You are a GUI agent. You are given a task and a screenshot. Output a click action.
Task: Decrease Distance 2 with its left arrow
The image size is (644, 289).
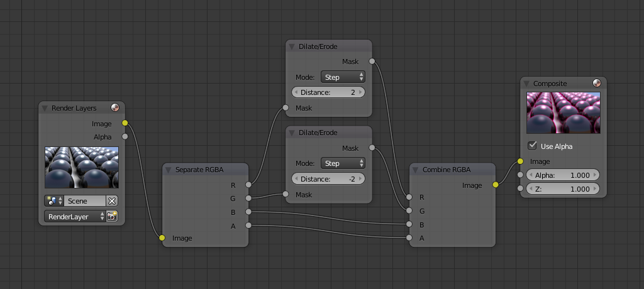pos(296,92)
